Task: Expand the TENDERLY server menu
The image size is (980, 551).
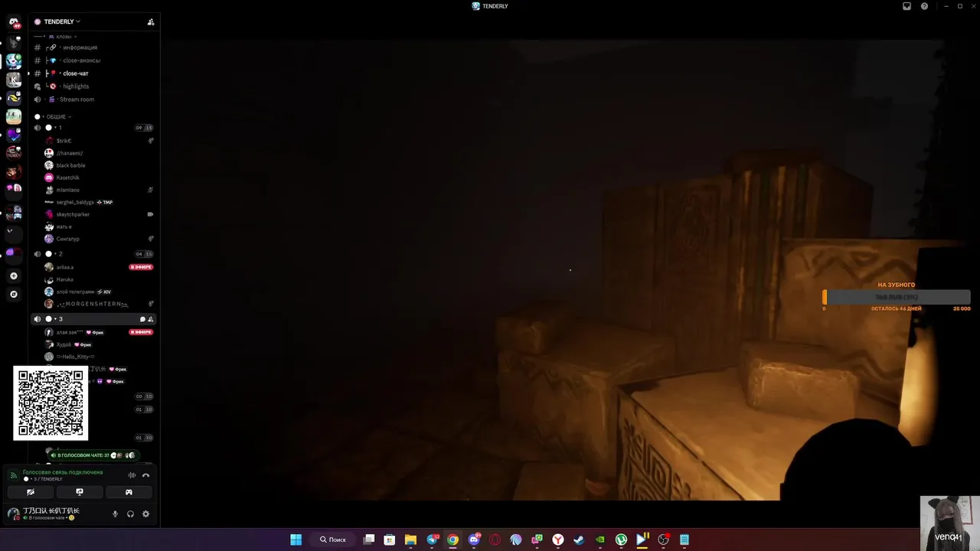Action: 61,21
